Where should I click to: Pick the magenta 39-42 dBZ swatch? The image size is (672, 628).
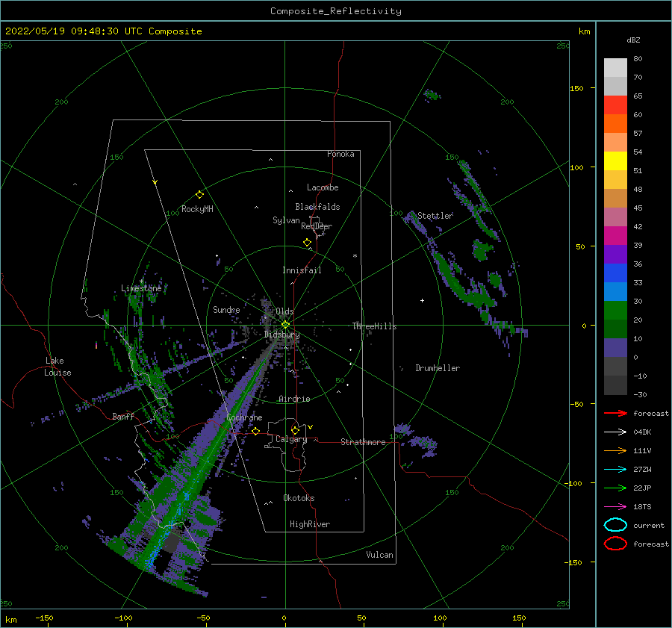(615, 235)
